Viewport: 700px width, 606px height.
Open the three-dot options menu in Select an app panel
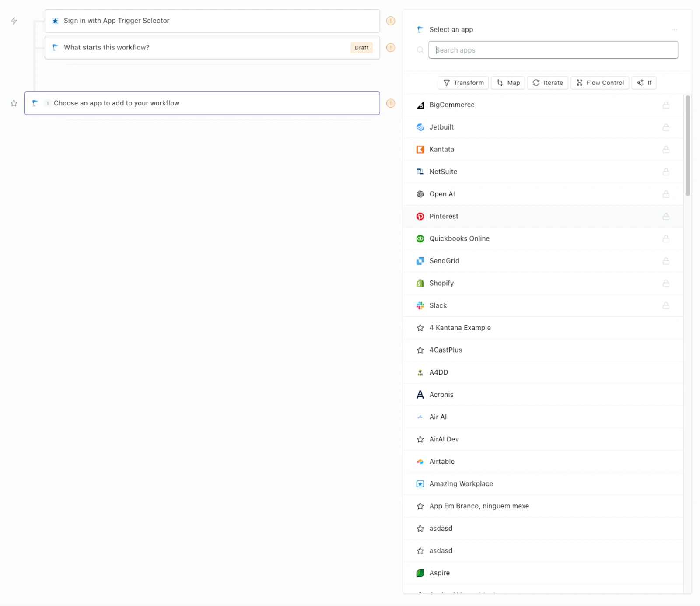pos(674,30)
